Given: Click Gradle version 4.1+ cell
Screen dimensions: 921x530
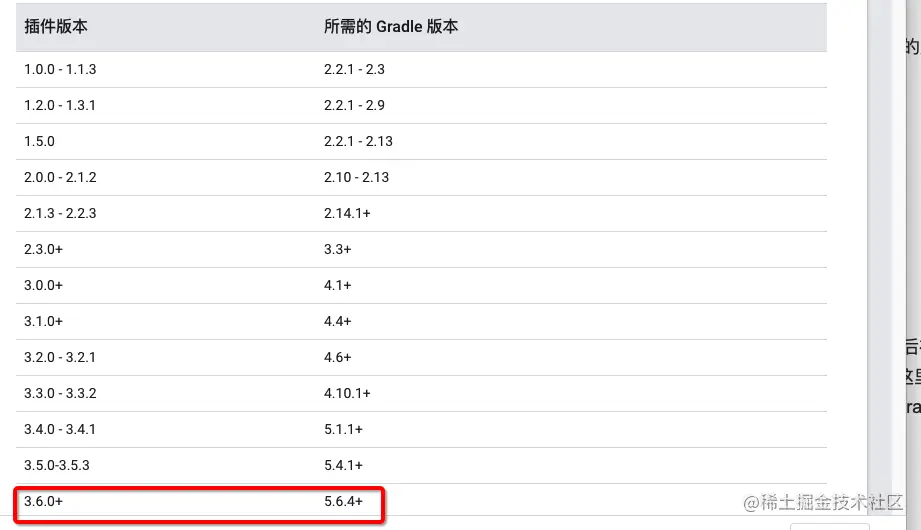Looking at the screenshot, I should pos(338,285).
